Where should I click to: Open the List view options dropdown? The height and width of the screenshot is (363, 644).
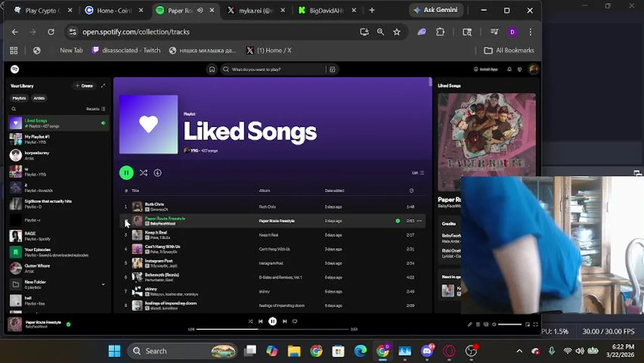coord(418,173)
